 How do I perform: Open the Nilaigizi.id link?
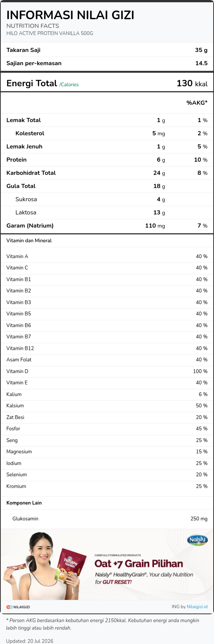197,607
